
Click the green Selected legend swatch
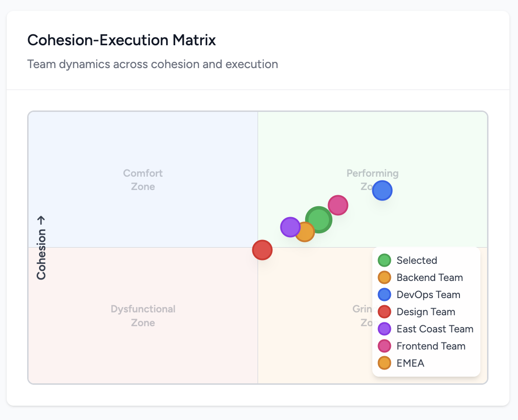coord(384,260)
